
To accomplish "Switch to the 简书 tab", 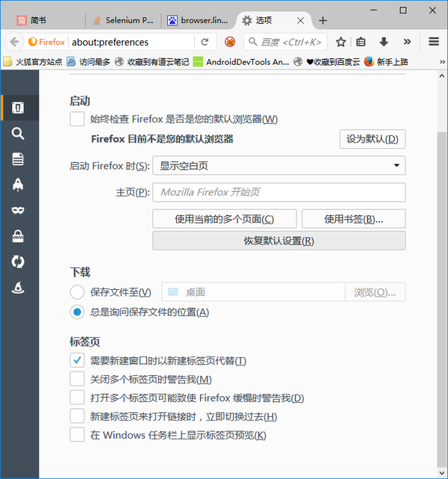I will pos(39,20).
